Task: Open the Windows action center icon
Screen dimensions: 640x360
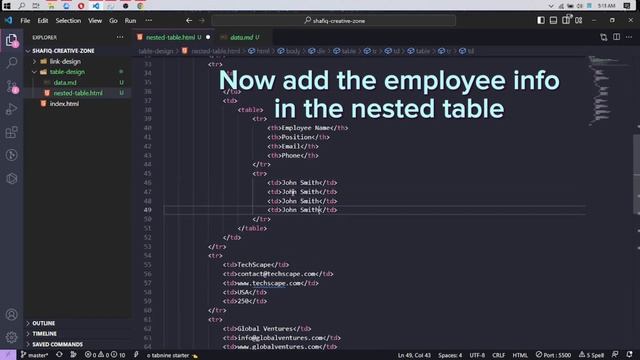Action: (x=627, y=6)
